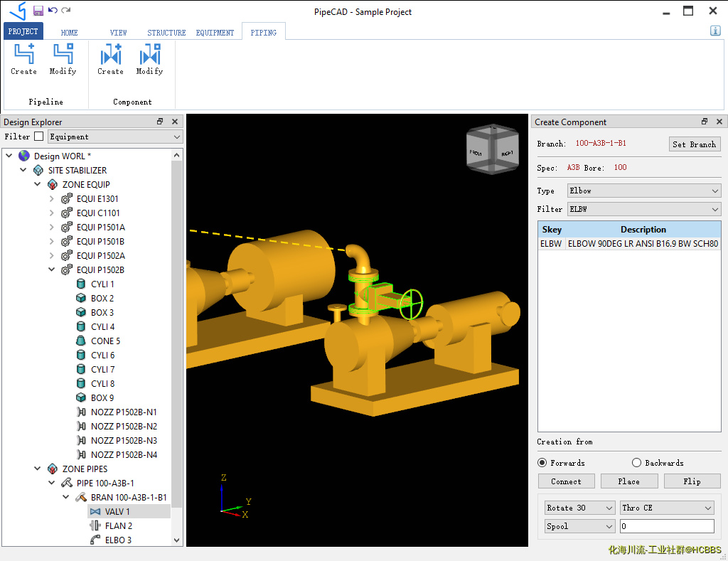The height and width of the screenshot is (561, 728).
Task: Float the Design Explorer panel
Action: coord(160,122)
